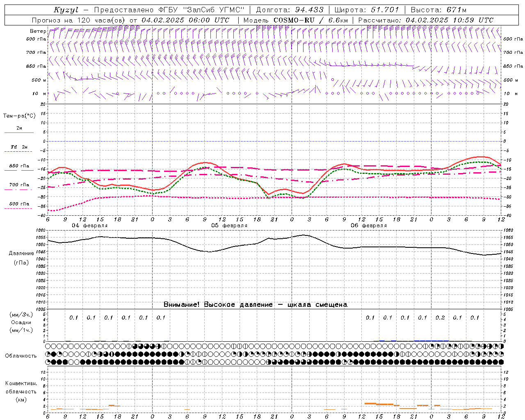Click the Давление axis title
Screen dimensions: 525x420
21,253
